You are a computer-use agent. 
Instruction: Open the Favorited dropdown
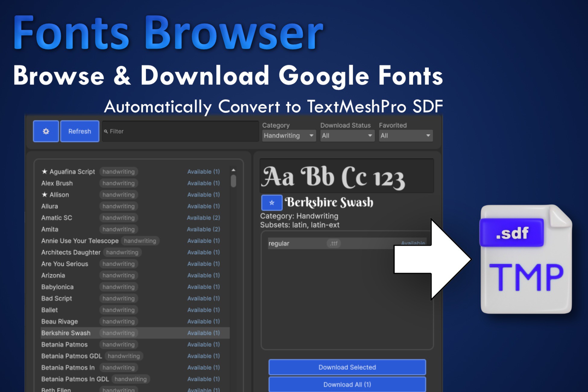pyautogui.click(x=406, y=136)
